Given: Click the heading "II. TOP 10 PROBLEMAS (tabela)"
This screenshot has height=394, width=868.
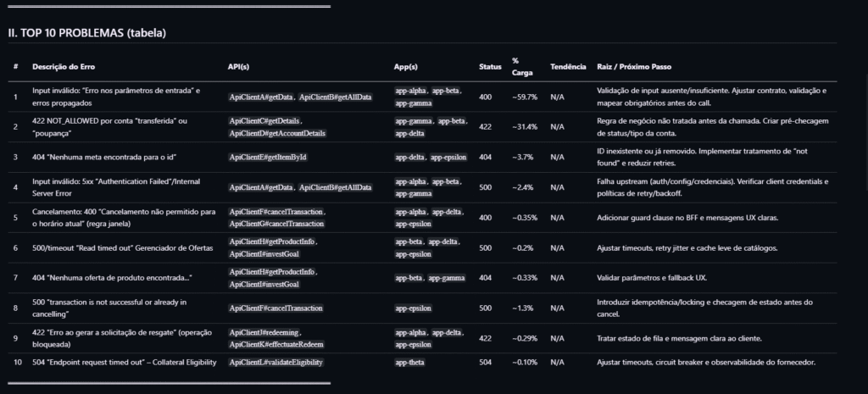Looking at the screenshot, I should pyautogui.click(x=87, y=33).
